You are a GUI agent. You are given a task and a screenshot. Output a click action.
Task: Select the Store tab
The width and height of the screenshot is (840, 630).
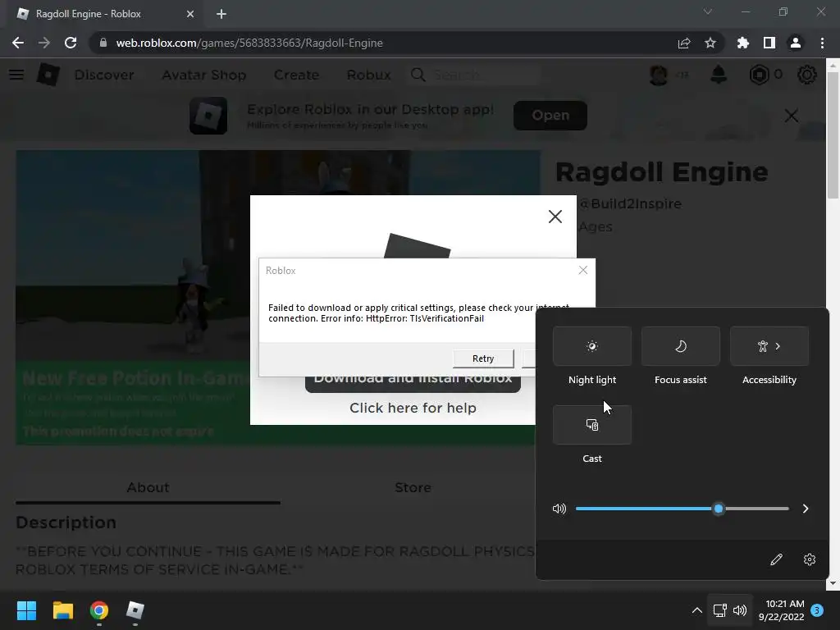click(413, 487)
